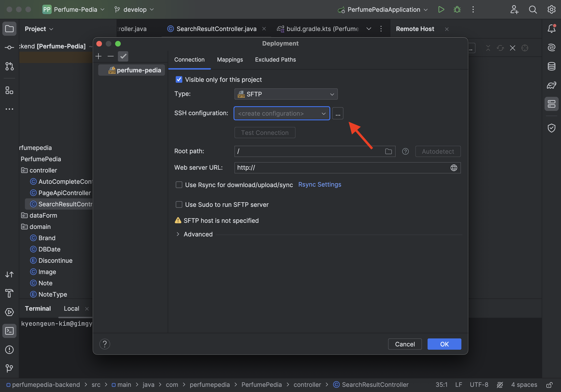Click the remove server minus icon
Viewport: 561px width, 392px height.
click(x=110, y=56)
